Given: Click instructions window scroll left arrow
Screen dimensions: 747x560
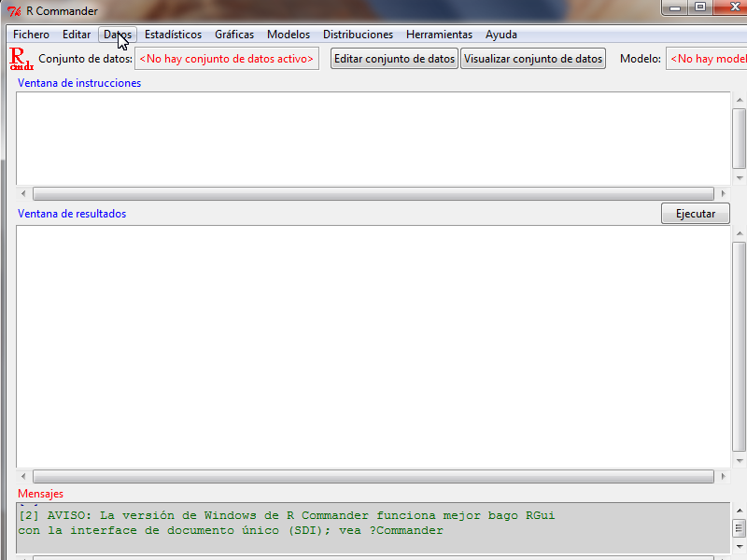Looking at the screenshot, I should pyautogui.click(x=23, y=194).
